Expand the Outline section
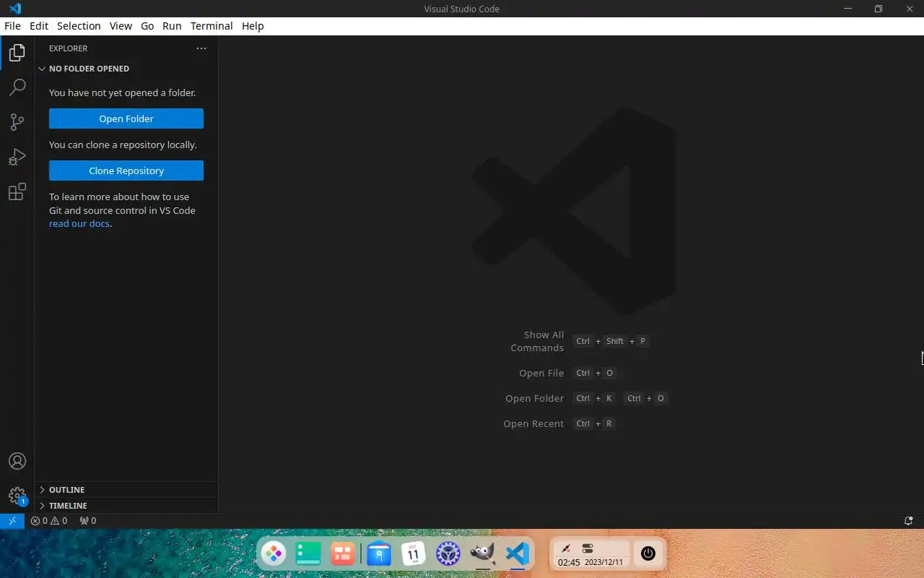 (x=126, y=490)
